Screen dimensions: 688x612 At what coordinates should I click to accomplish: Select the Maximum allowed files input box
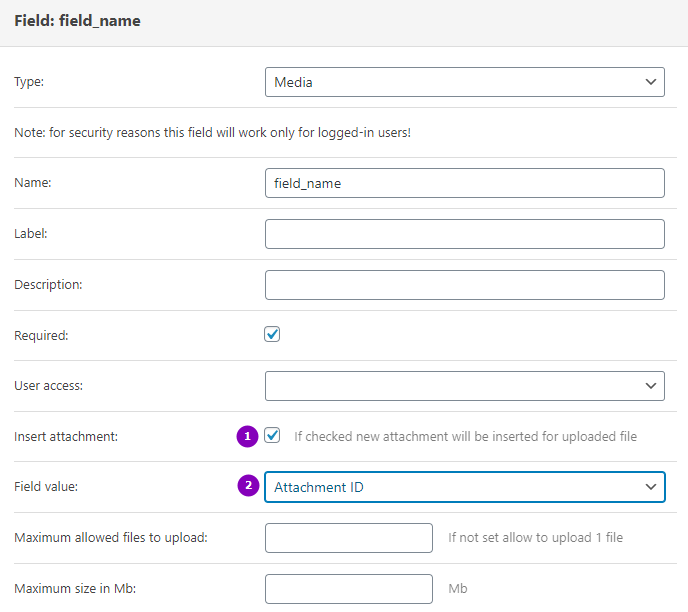(349, 538)
